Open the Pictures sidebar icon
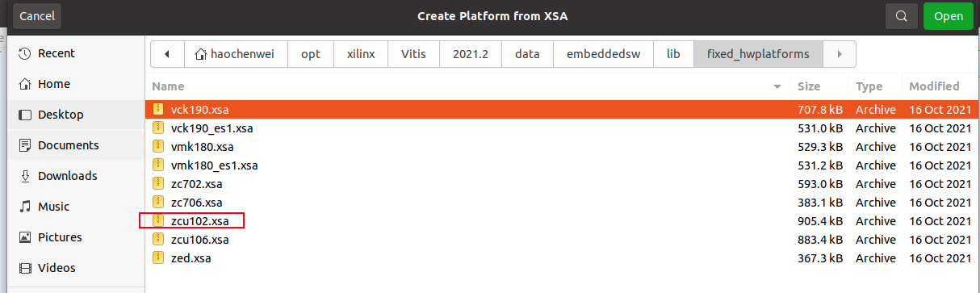The height and width of the screenshot is (293, 980). pyautogui.click(x=24, y=237)
